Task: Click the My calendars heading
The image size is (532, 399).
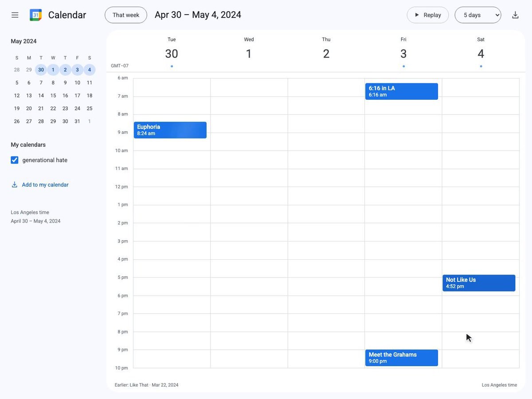Action: point(28,145)
